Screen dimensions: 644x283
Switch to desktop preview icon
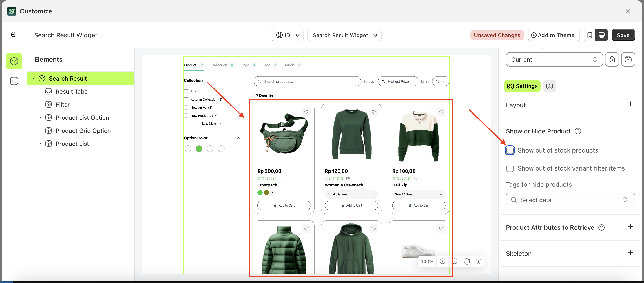[x=602, y=35]
